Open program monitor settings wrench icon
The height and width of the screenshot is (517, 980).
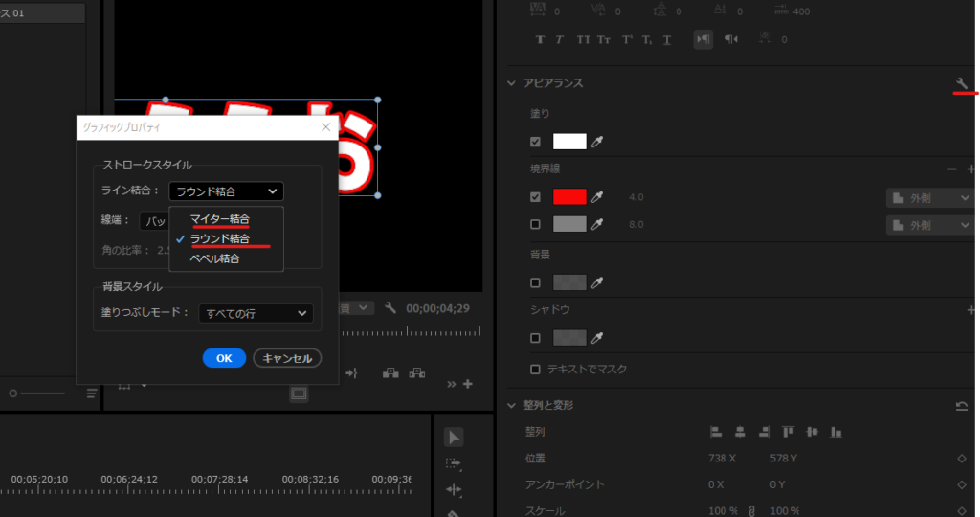coord(390,308)
